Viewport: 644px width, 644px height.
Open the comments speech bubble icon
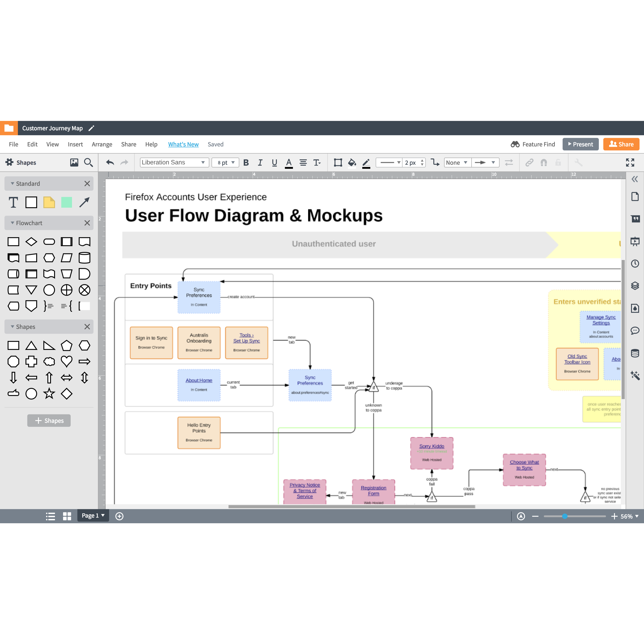[635, 330]
